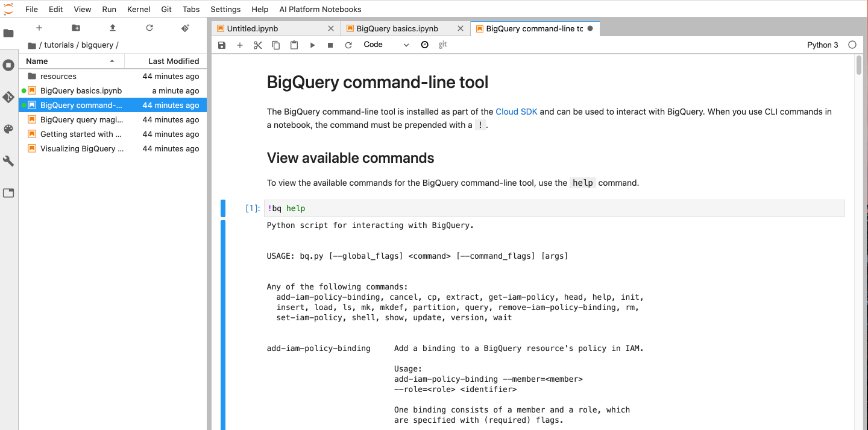
Task: Click the View available commands heading
Action: click(350, 158)
